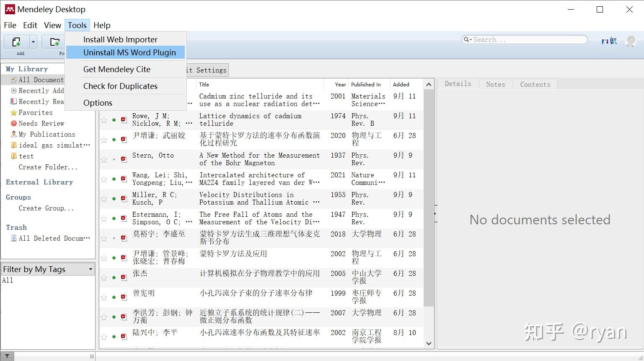Open the Filter by My Tags dropdown
Screen dimensions: 644x361
[48, 269]
